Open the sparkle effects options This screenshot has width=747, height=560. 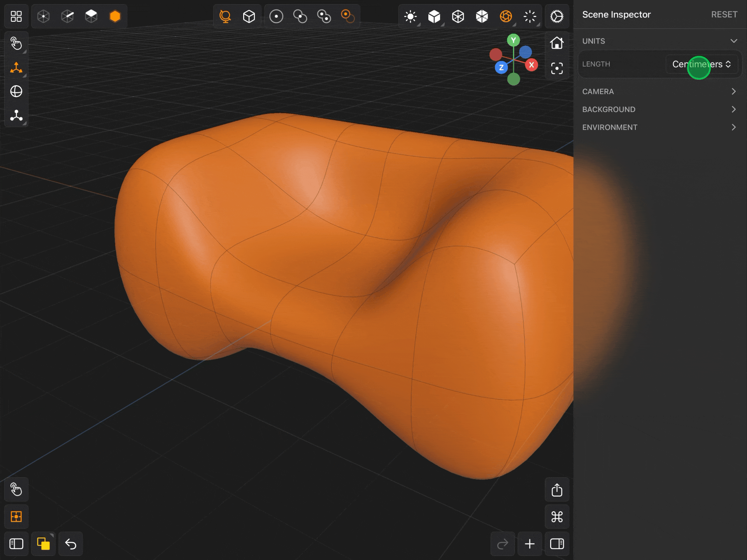coord(530,16)
